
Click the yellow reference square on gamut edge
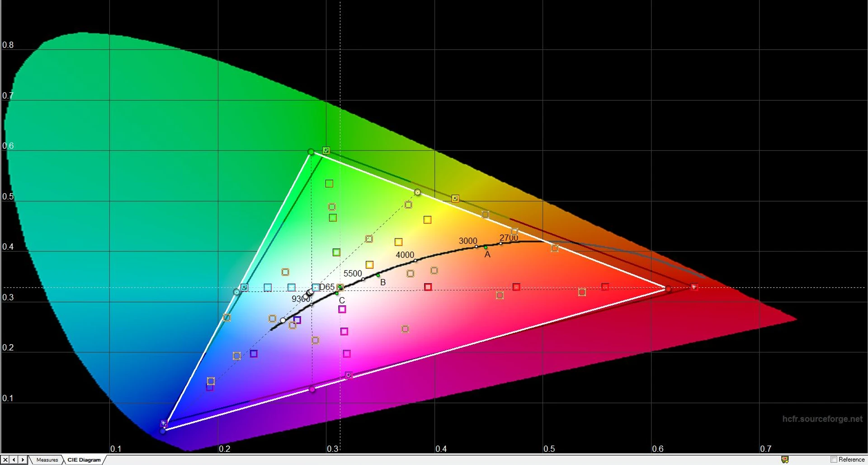tap(455, 199)
